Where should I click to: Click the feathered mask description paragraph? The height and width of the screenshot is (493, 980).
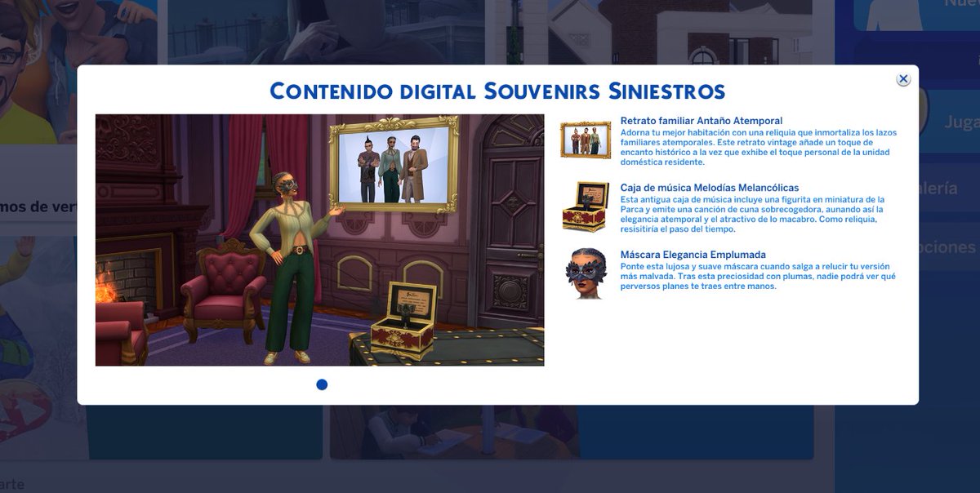tap(758, 277)
